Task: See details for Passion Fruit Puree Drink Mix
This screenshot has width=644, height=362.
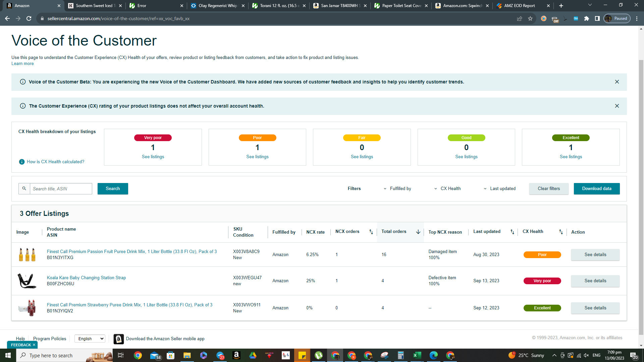Action: [595, 255]
